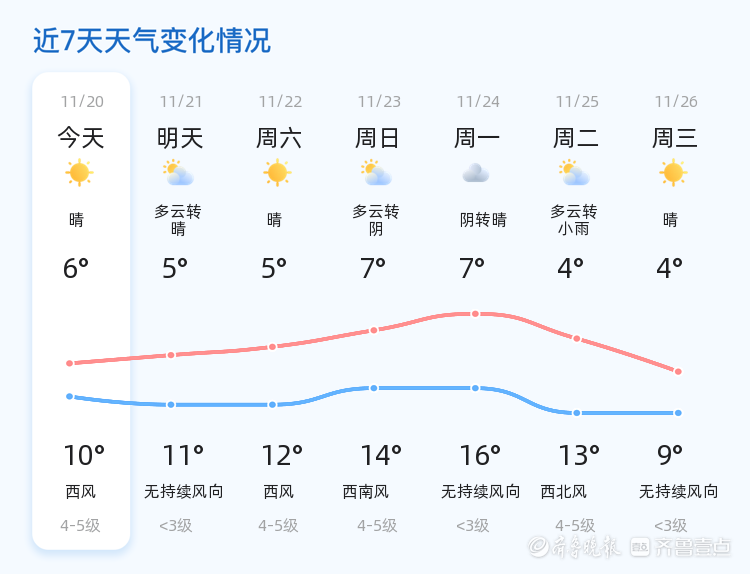Image resolution: width=750 pixels, height=574 pixels.
Task: Select the 周六 day label
Action: pyautogui.click(x=279, y=137)
